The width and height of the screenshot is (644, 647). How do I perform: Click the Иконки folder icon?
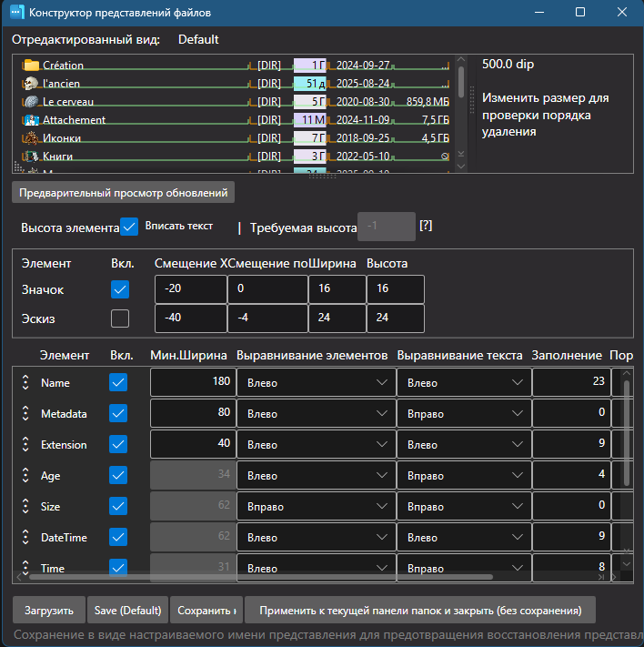(x=31, y=138)
